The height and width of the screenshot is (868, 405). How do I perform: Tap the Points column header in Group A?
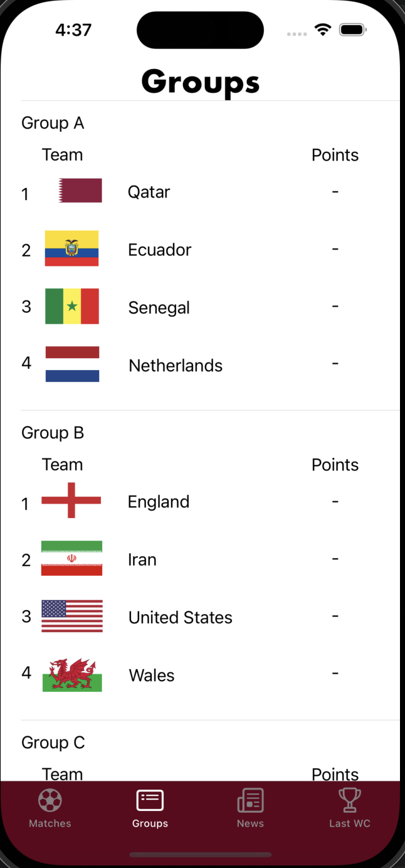(x=335, y=154)
